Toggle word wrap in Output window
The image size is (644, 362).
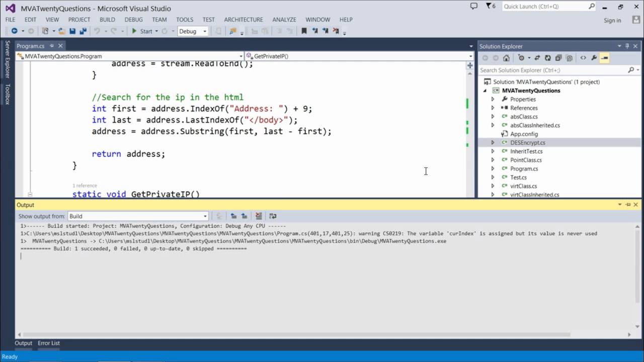(273, 216)
